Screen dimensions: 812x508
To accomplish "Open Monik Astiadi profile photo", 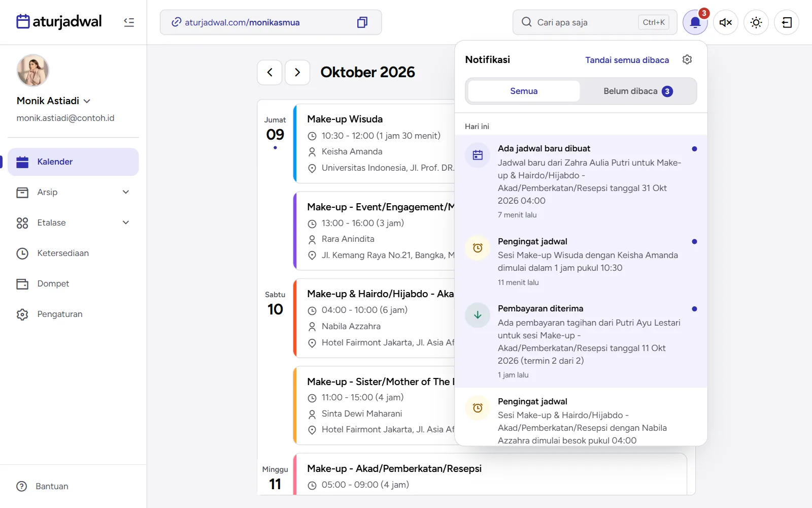I will (x=33, y=71).
